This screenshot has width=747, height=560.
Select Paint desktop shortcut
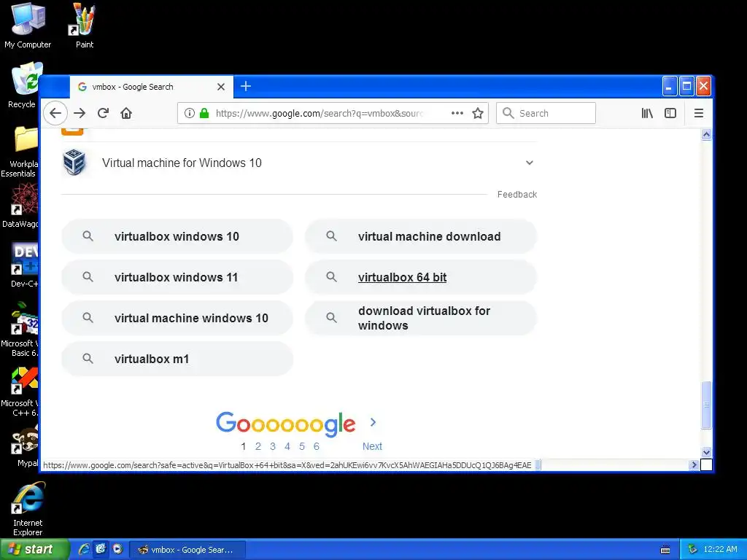click(85, 26)
